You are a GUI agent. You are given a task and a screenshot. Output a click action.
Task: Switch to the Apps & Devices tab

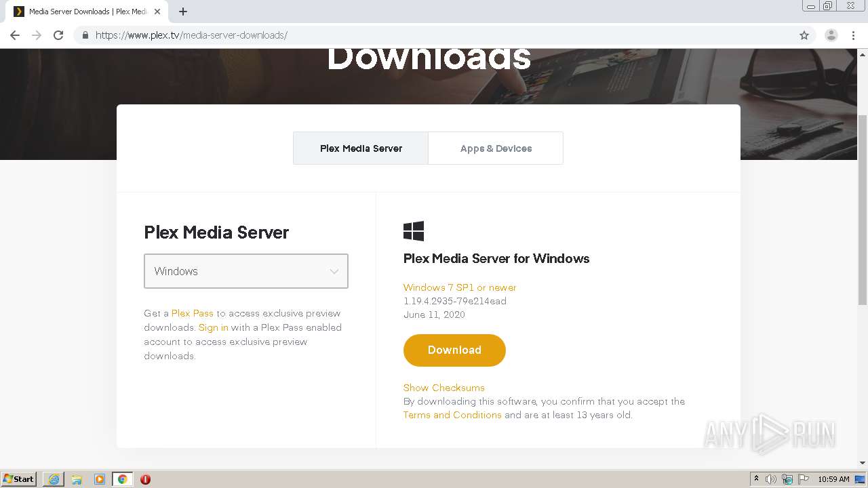496,148
